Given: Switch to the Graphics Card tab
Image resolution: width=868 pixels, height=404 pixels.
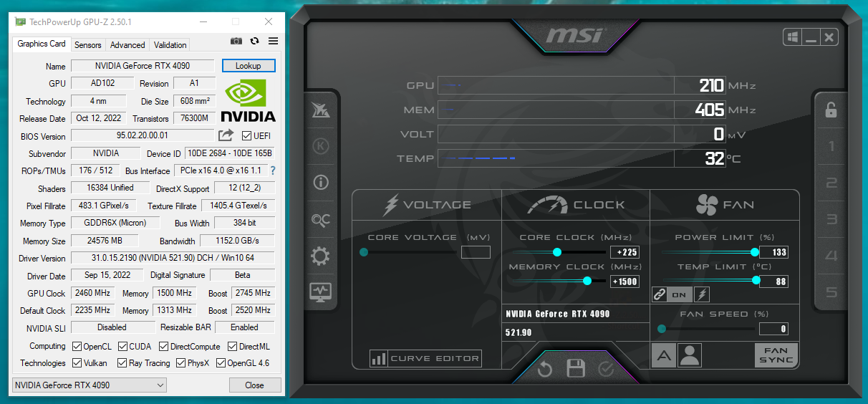Looking at the screenshot, I should [42, 44].
